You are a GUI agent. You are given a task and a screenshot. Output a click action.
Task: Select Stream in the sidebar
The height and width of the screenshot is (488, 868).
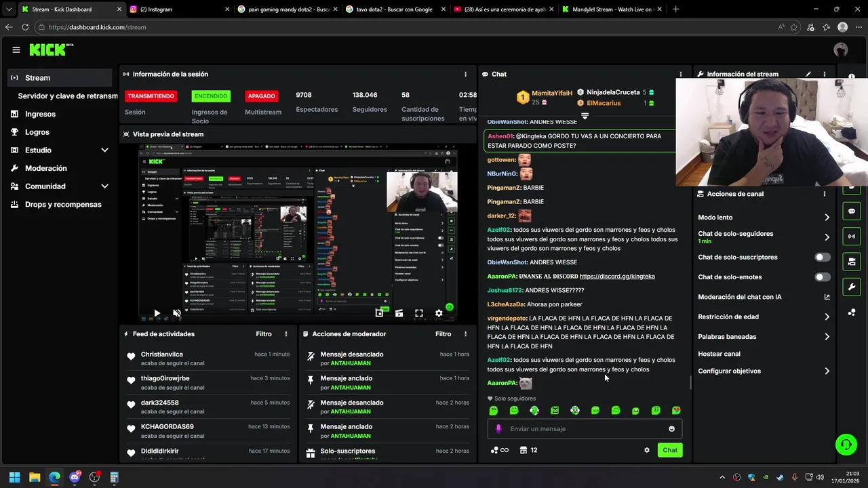[60, 78]
